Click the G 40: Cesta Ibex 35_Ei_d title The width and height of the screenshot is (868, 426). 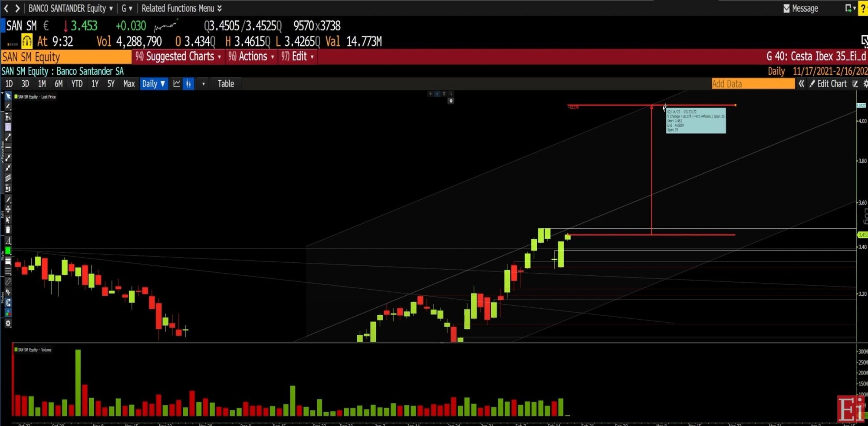pyautogui.click(x=816, y=56)
